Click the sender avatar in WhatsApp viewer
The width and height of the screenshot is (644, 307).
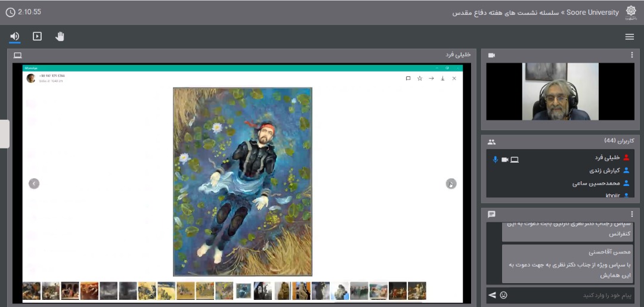pyautogui.click(x=31, y=78)
